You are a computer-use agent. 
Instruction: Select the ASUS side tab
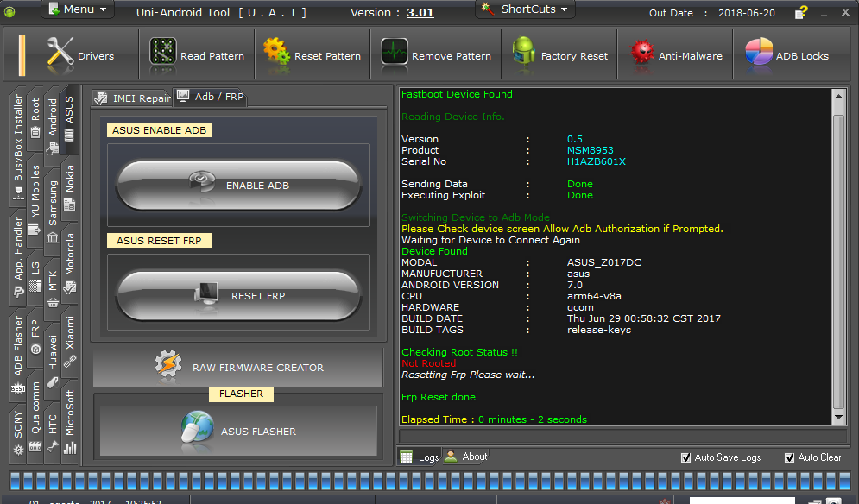(x=70, y=119)
